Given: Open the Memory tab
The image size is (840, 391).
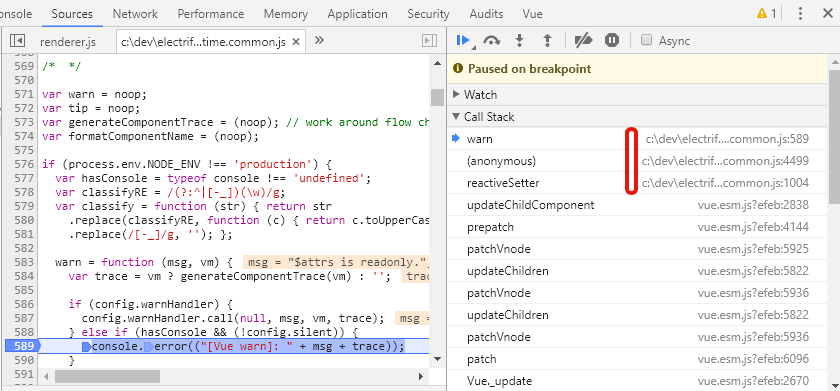Looking at the screenshot, I should pos(286,14).
